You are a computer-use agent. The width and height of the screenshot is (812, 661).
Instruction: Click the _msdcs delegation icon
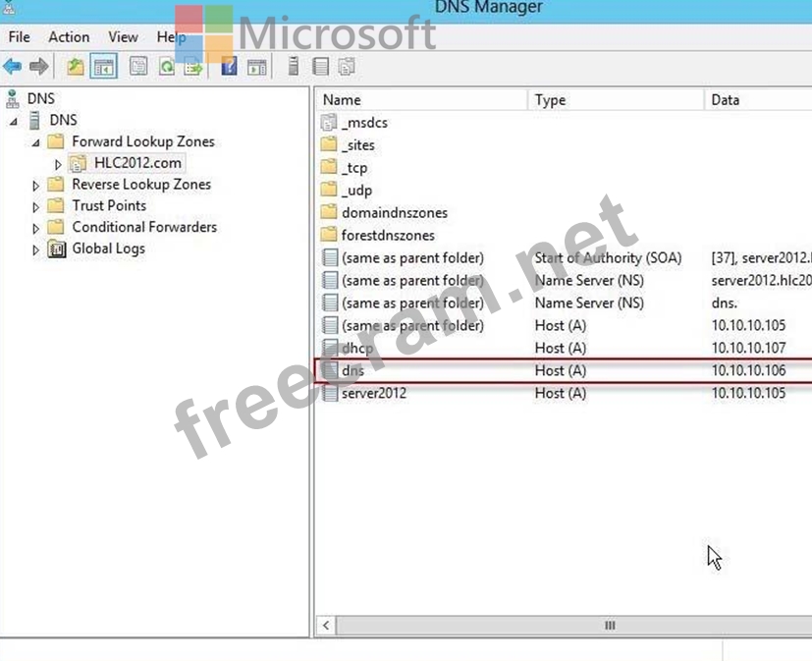(329, 123)
